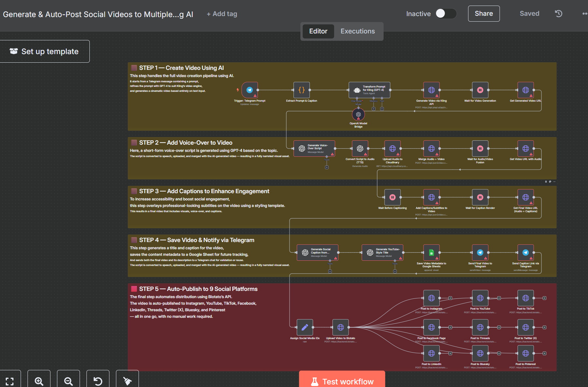Screen dimensions: 588x387
Task: Open the Upload Video to Blotato node
Action: coord(341,327)
